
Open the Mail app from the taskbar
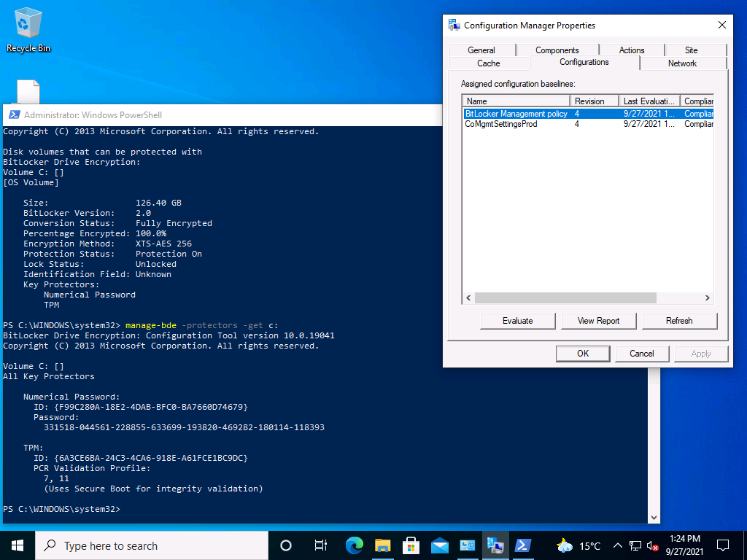[x=439, y=545]
